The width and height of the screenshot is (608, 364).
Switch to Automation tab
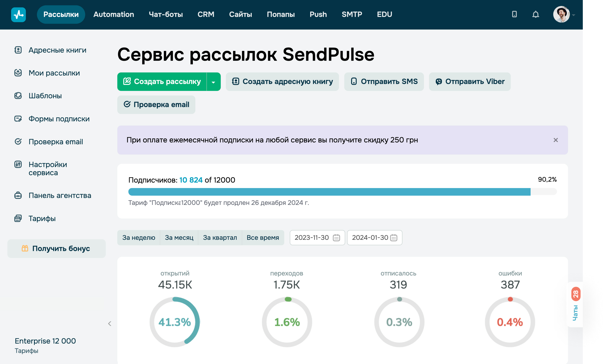pos(114,14)
